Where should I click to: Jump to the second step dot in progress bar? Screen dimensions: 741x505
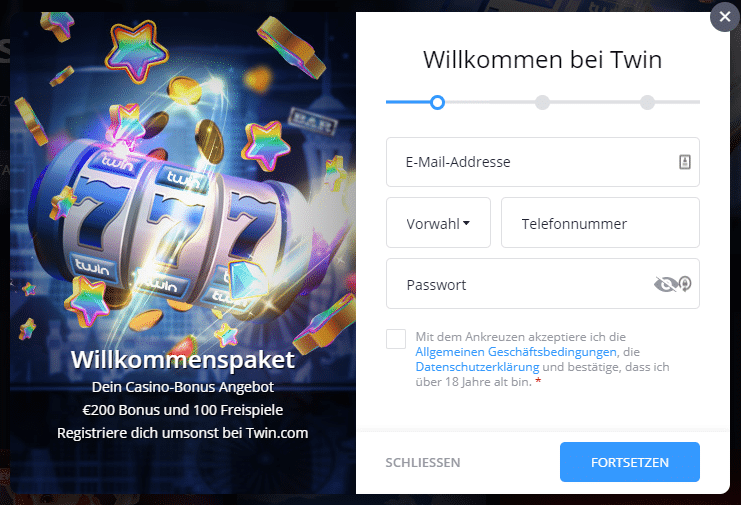coord(543,102)
